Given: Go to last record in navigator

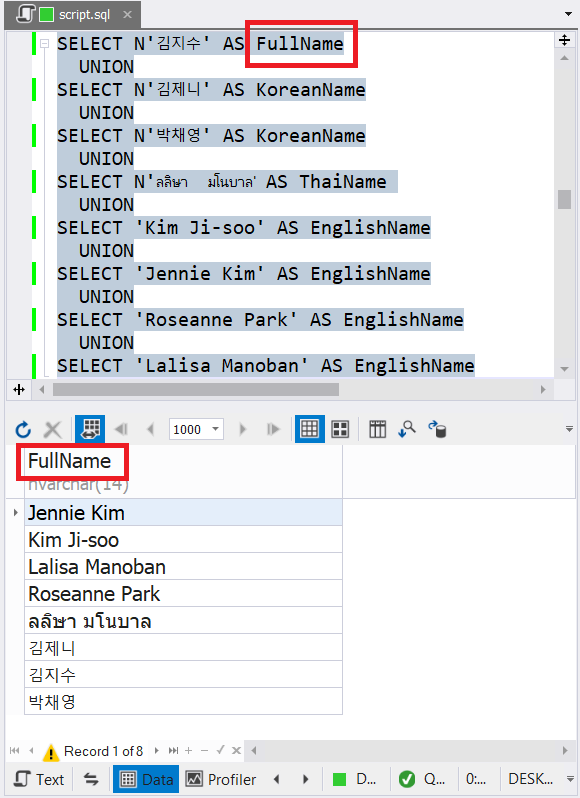Looking at the screenshot, I should coord(173,751).
